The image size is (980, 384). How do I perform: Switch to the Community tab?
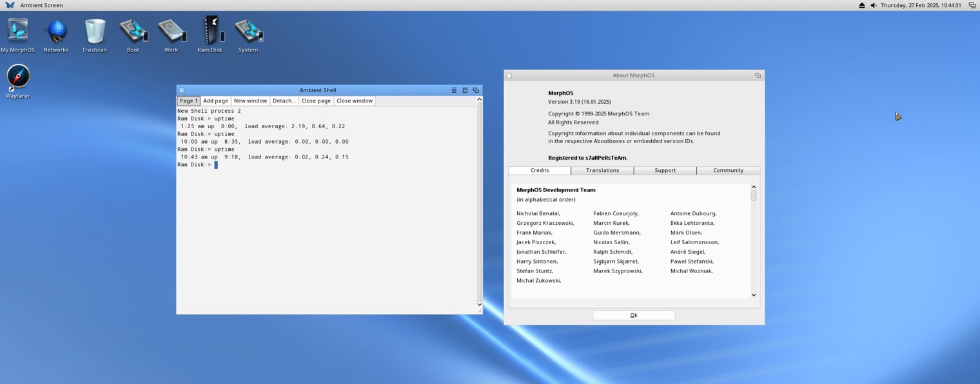pos(728,171)
